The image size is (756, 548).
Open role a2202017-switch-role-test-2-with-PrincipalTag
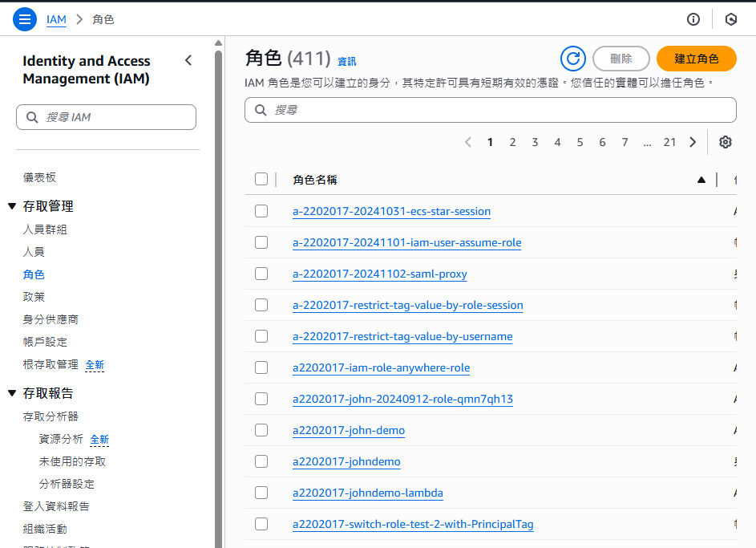point(413,525)
